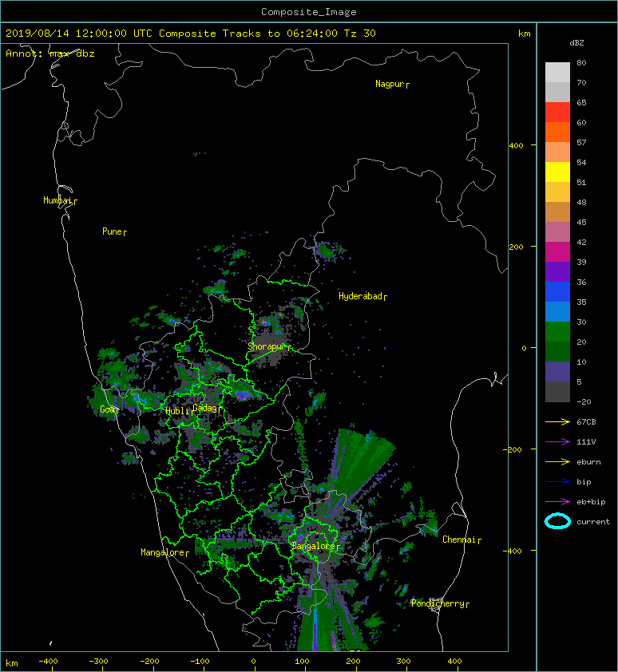
Task: Click the -400 tick on horizontal axis
Action: (x=48, y=662)
